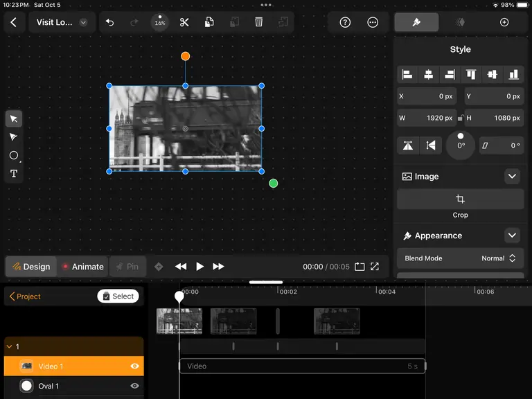Click the dimmed paste icon
The image size is (532, 399).
[234, 22]
